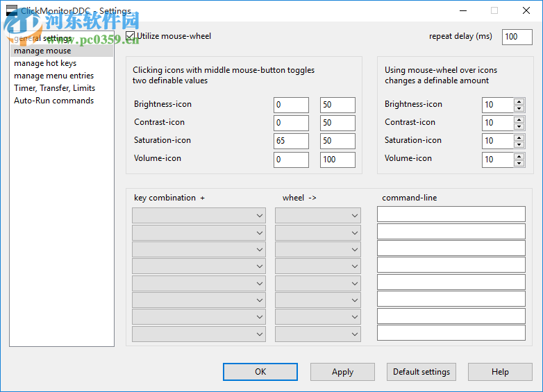Confirm settings with OK button
Image resolution: width=543 pixels, height=392 pixels.
pyautogui.click(x=260, y=372)
